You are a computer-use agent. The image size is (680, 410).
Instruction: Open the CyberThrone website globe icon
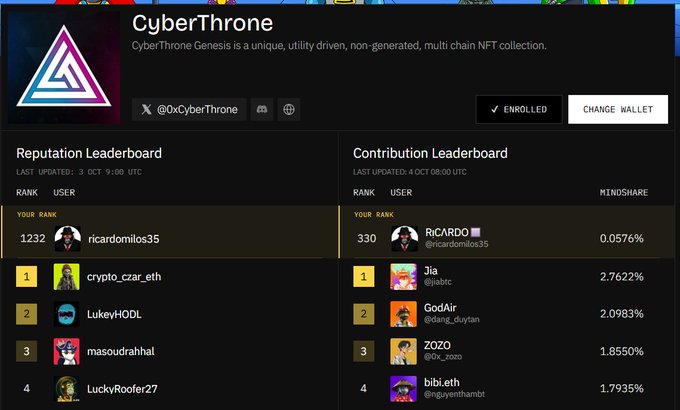pyautogui.click(x=289, y=109)
